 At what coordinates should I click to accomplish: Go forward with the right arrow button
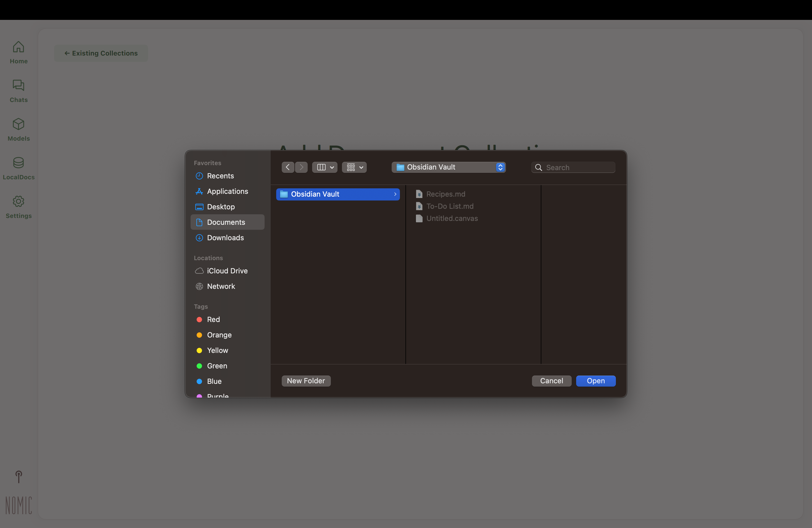coord(301,167)
